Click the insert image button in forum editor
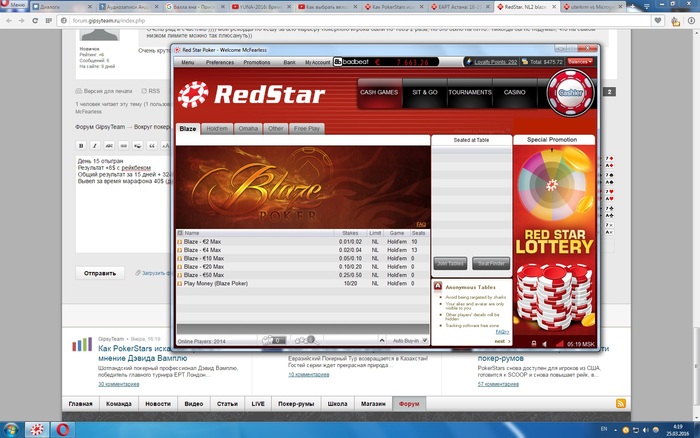The image size is (700, 438). tap(138, 146)
